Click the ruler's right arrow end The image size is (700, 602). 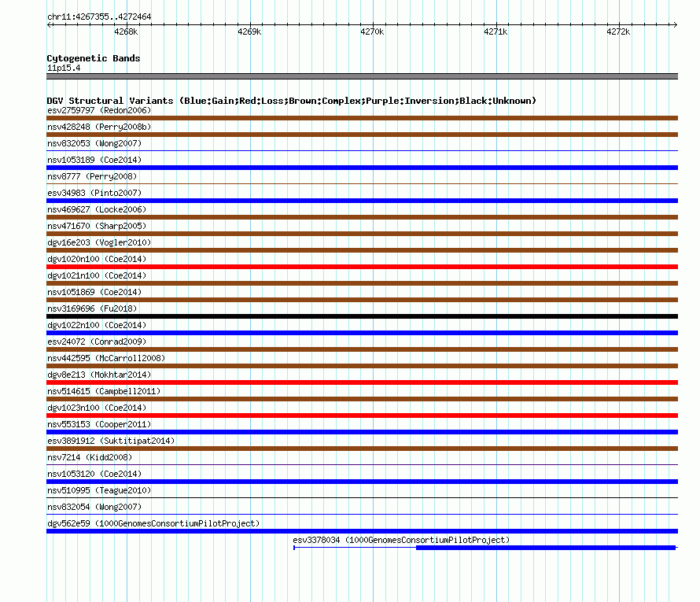[x=676, y=24]
